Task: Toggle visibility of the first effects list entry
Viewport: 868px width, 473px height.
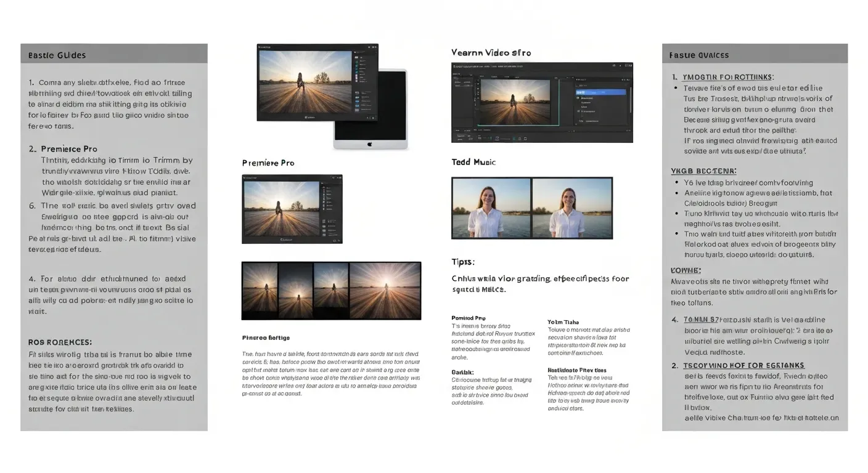Action: pos(578,98)
